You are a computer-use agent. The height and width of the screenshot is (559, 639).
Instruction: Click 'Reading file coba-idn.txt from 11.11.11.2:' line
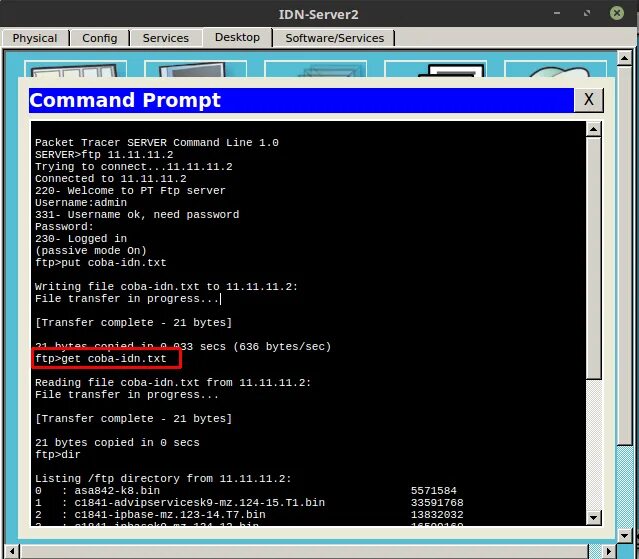point(173,383)
